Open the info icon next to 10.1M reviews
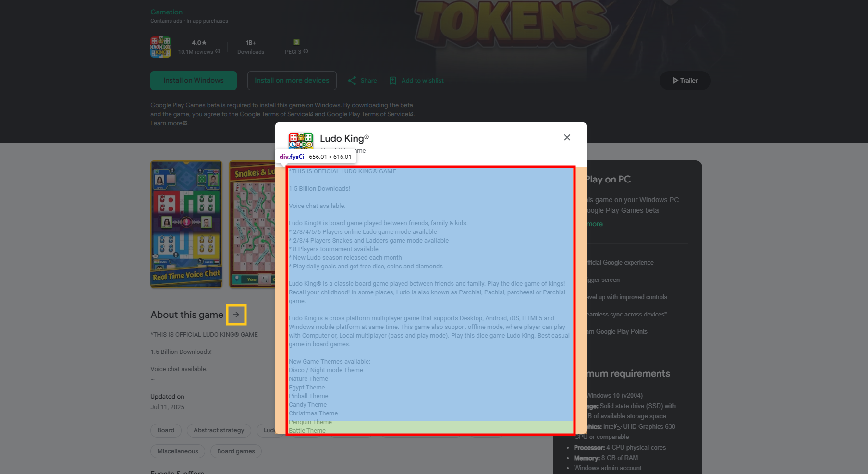 [x=217, y=50]
